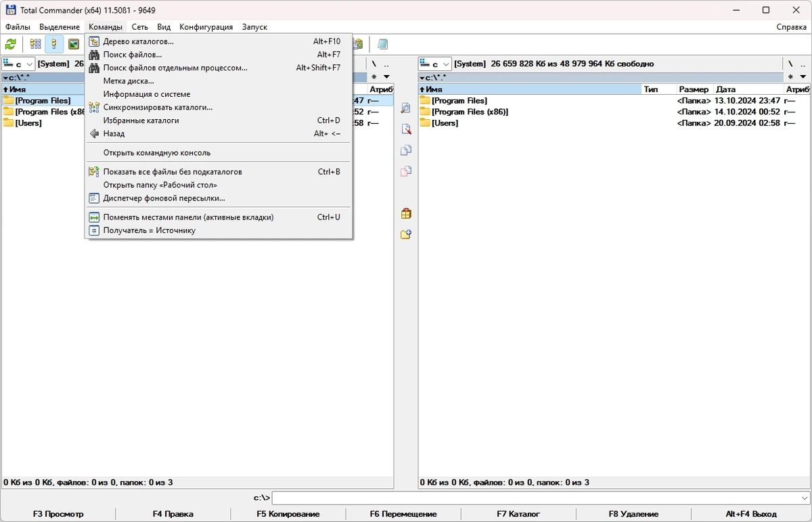The width and height of the screenshot is (812, 522).
Task: Open right panel drive selector dropdown
Action: pos(435,64)
